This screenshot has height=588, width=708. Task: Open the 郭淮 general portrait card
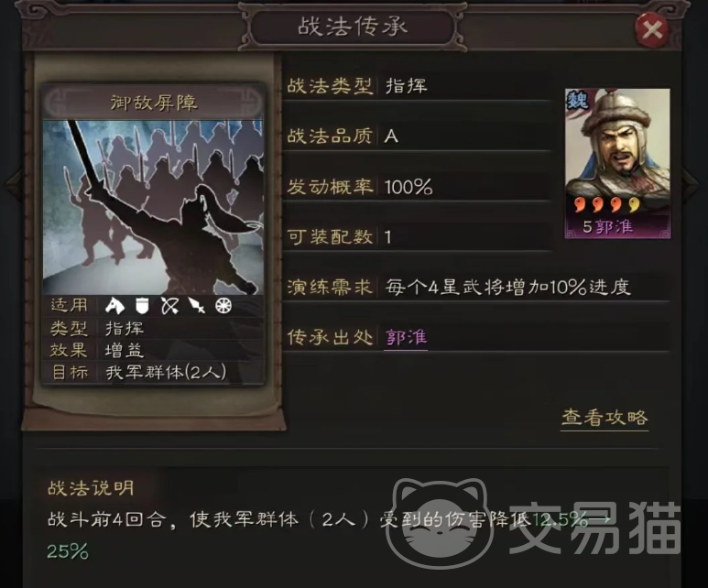click(x=617, y=163)
